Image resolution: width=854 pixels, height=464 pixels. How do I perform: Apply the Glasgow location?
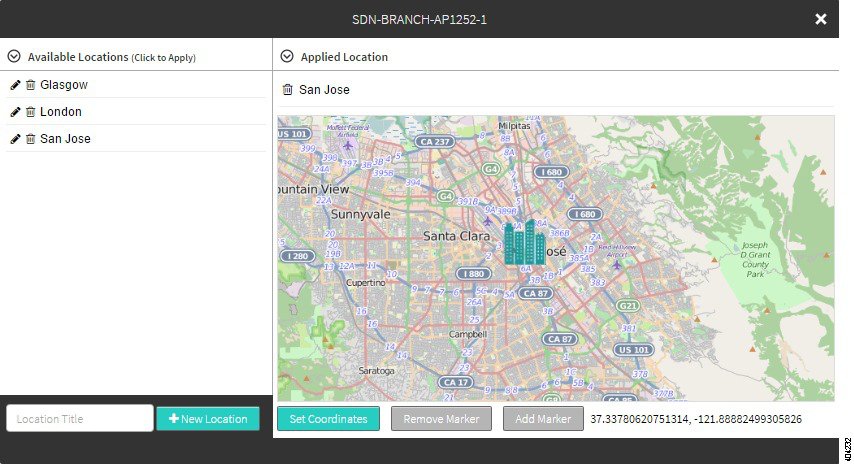click(x=64, y=85)
